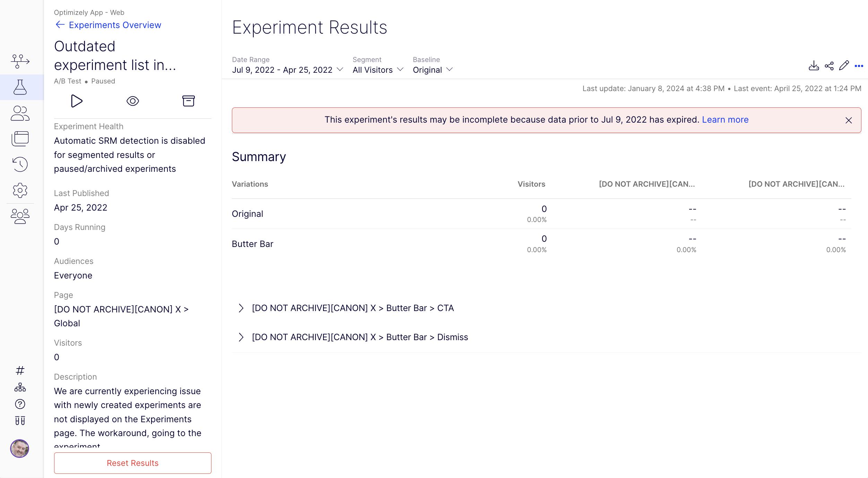
Task: Edit experiment with the pencil icon
Action: coord(844,65)
